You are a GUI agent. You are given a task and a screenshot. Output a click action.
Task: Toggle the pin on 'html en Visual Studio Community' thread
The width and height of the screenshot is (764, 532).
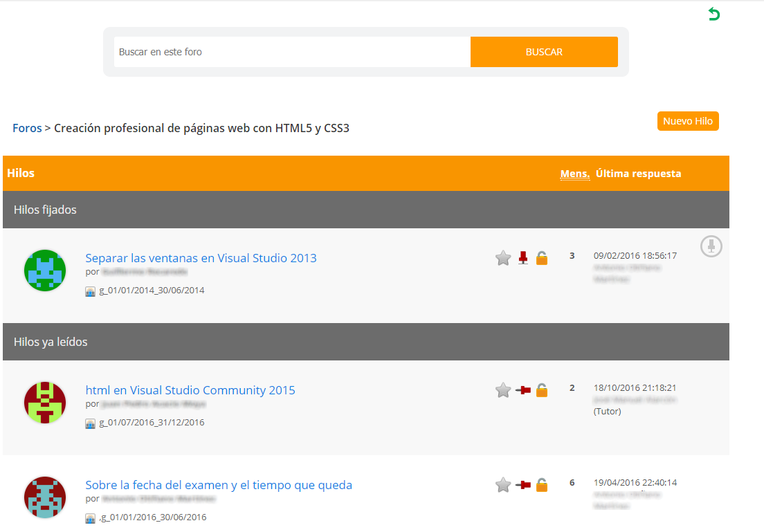pyautogui.click(x=522, y=389)
